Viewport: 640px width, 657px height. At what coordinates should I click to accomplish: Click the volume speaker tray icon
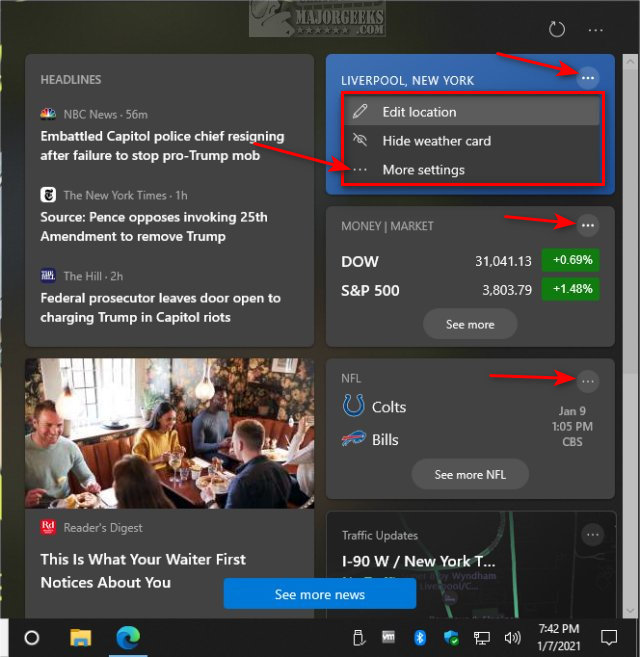coord(512,638)
